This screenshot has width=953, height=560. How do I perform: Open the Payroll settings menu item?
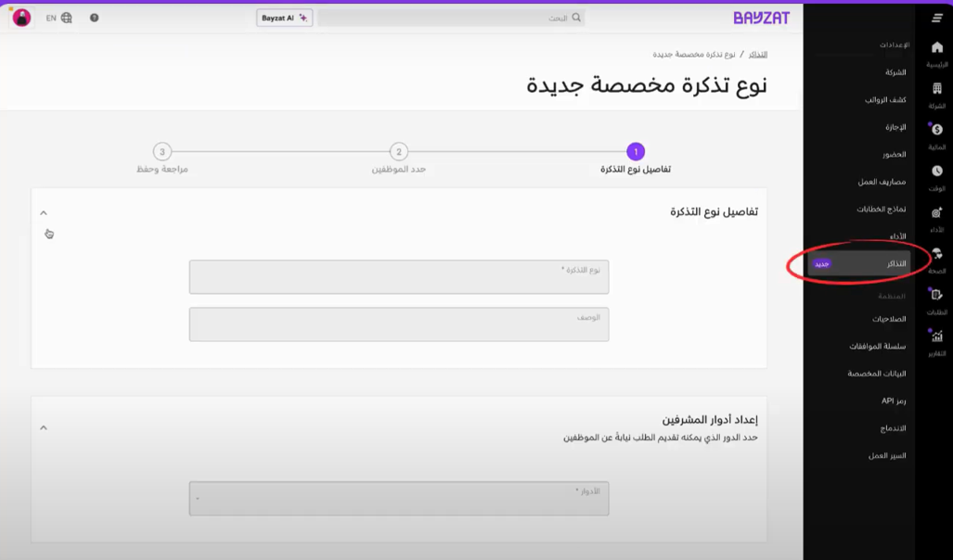click(885, 99)
